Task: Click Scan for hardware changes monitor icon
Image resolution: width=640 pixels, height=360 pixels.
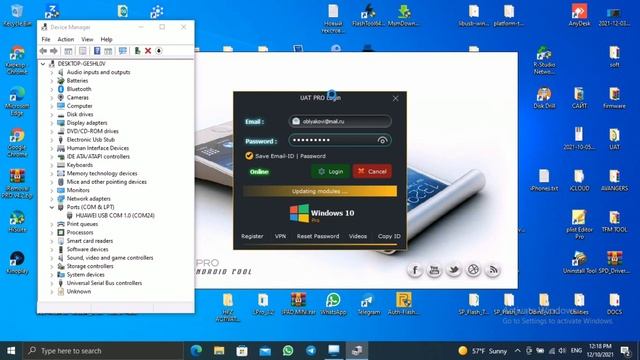Action: click(x=123, y=51)
